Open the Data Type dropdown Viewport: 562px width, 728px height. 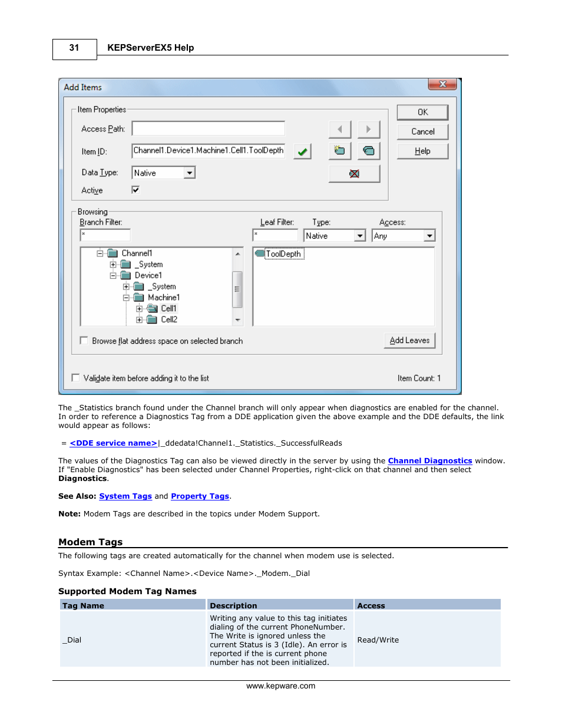(x=189, y=173)
